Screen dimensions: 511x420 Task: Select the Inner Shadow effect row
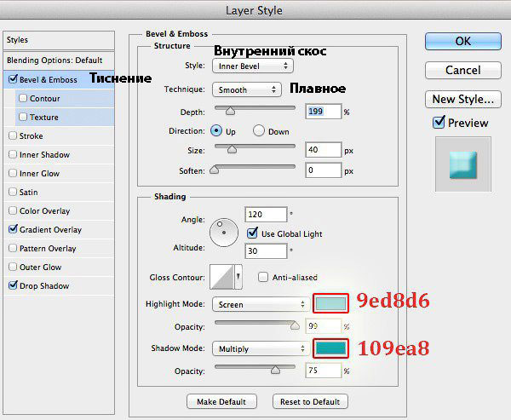(59, 154)
